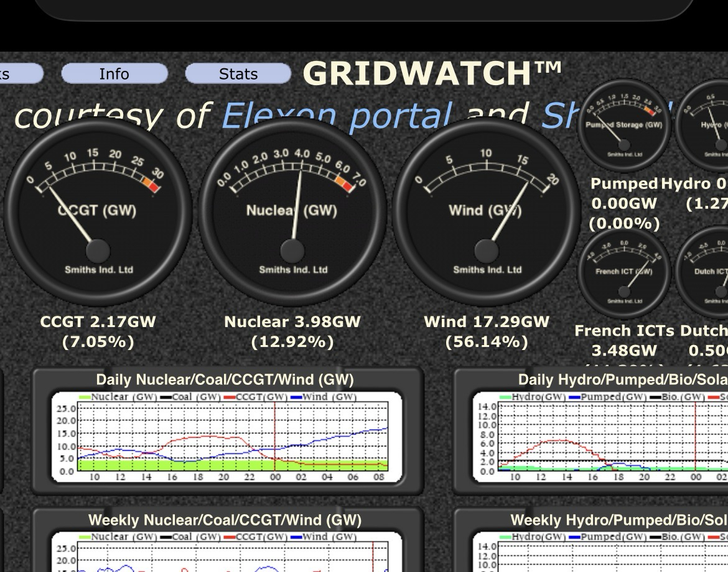Open the Stats page button

click(238, 74)
